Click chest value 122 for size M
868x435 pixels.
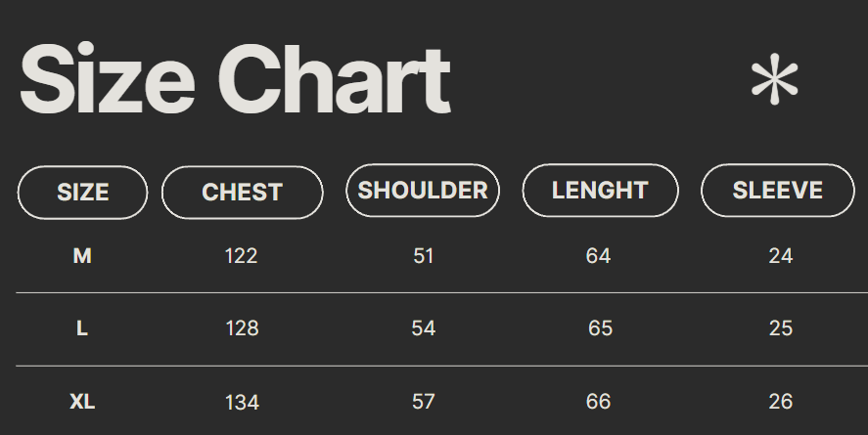pyautogui.click(x=241, y=256)
